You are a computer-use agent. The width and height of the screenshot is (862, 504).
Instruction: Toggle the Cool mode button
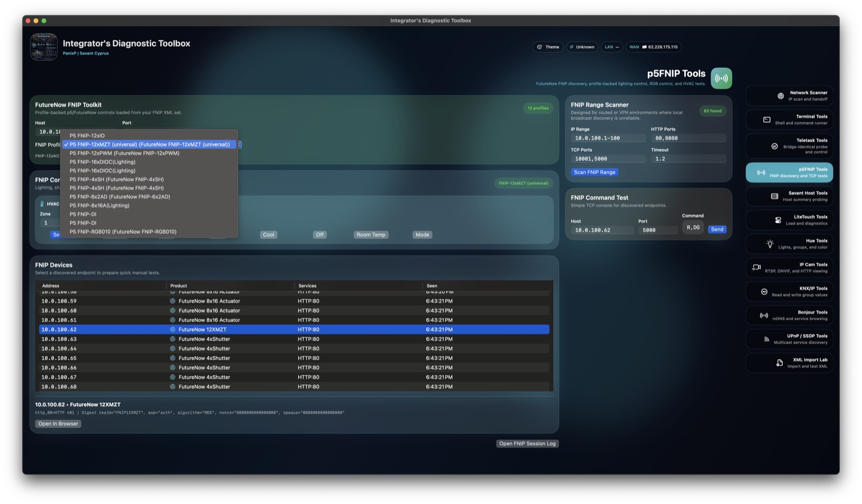[268, 234]
